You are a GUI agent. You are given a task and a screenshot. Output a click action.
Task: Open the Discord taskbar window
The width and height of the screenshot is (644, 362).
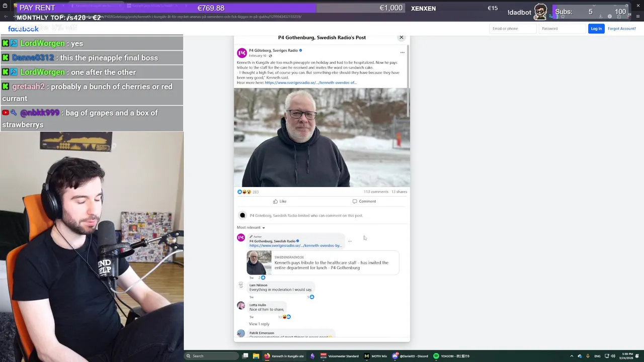[411, 356]
